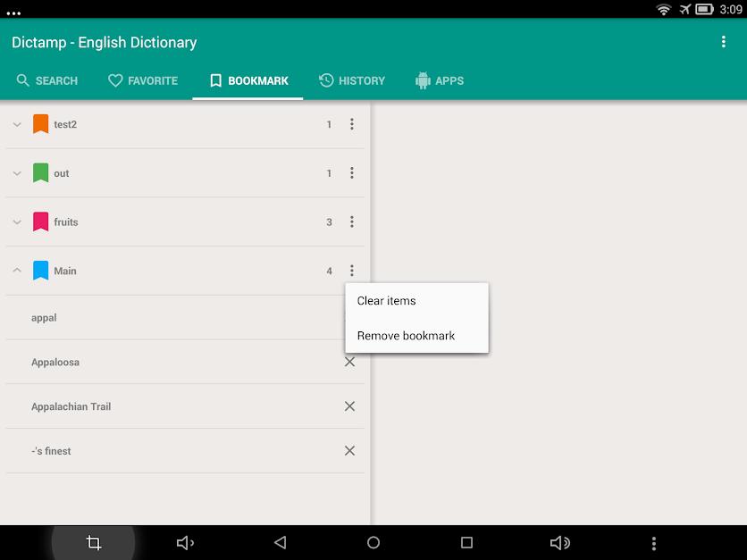
Task: Open the navigation bar overflow dots
Action: click(x=654, y=543)
